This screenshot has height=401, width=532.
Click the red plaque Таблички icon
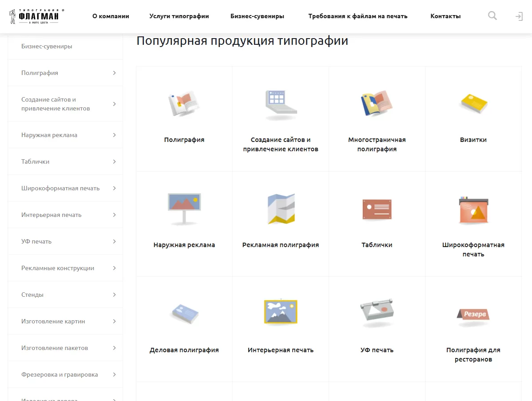(x=377, y=209)
